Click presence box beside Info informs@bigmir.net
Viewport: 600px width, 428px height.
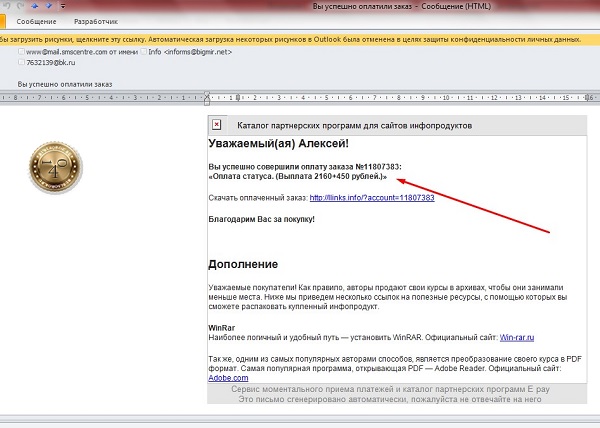click(143, 51)
